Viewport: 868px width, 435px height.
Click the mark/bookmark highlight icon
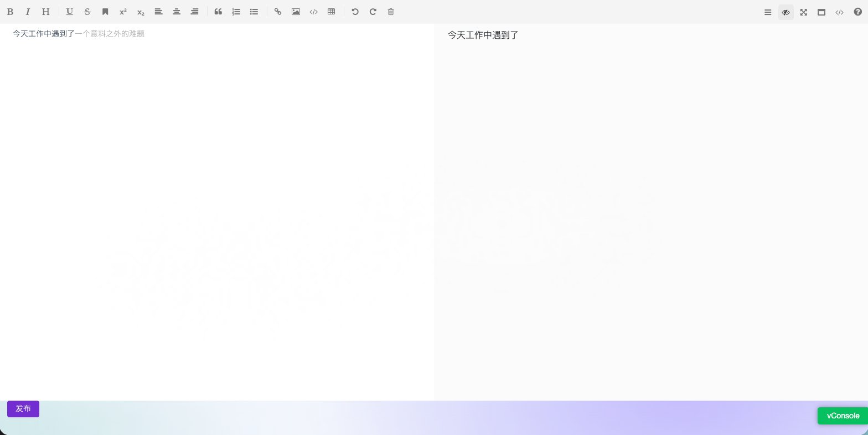105,12
